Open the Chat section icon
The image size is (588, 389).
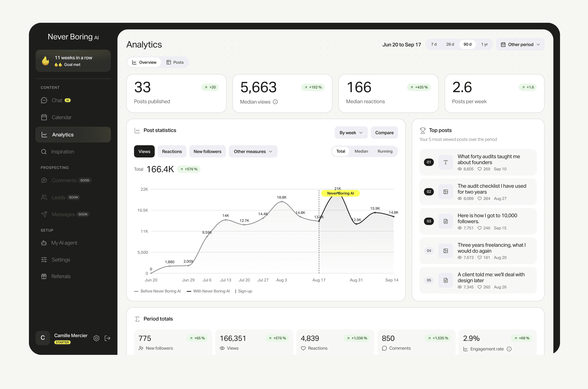[44, 101]
